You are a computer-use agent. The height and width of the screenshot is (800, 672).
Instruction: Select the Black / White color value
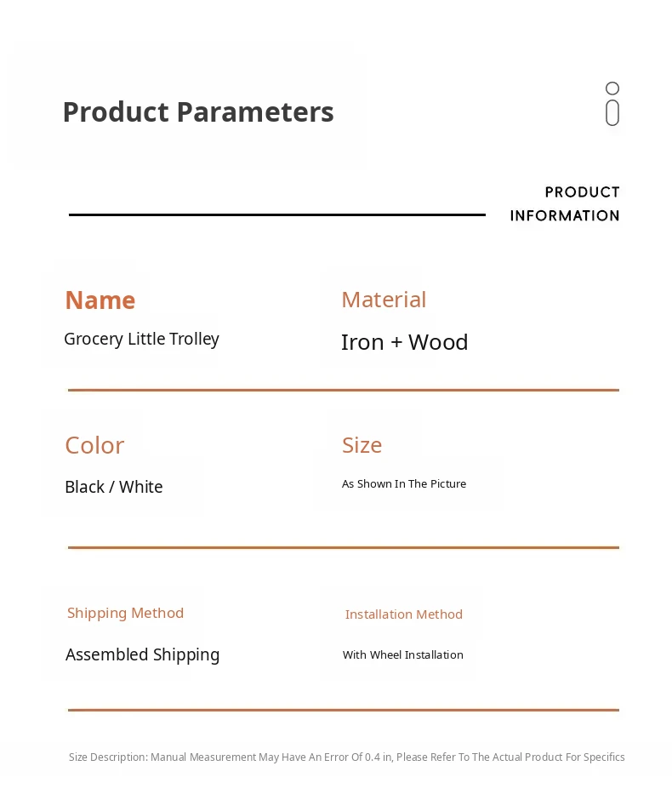114,487
